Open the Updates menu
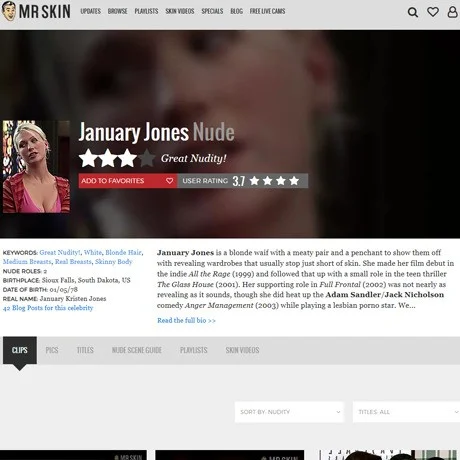460x460 pixels. coord(90,11)
